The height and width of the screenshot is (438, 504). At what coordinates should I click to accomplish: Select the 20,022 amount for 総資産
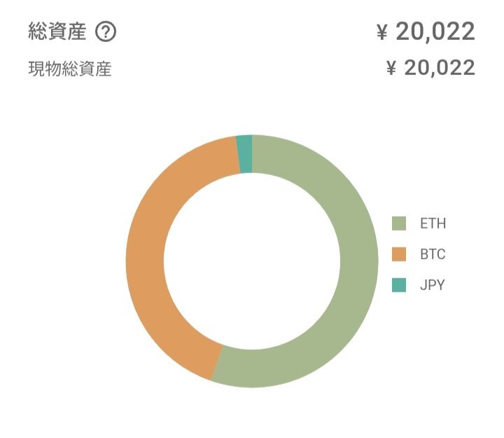[435, 32]
